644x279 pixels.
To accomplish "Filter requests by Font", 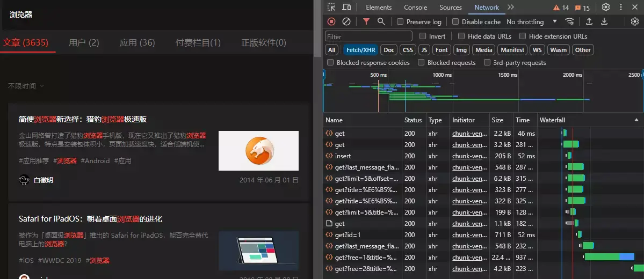I will [x=442, y=50].
